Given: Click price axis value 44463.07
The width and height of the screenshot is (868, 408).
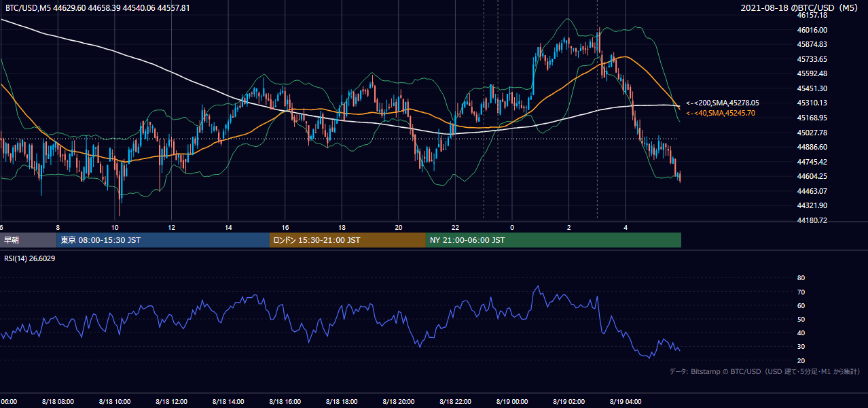Looking at the screenshot, I should 812,191.
